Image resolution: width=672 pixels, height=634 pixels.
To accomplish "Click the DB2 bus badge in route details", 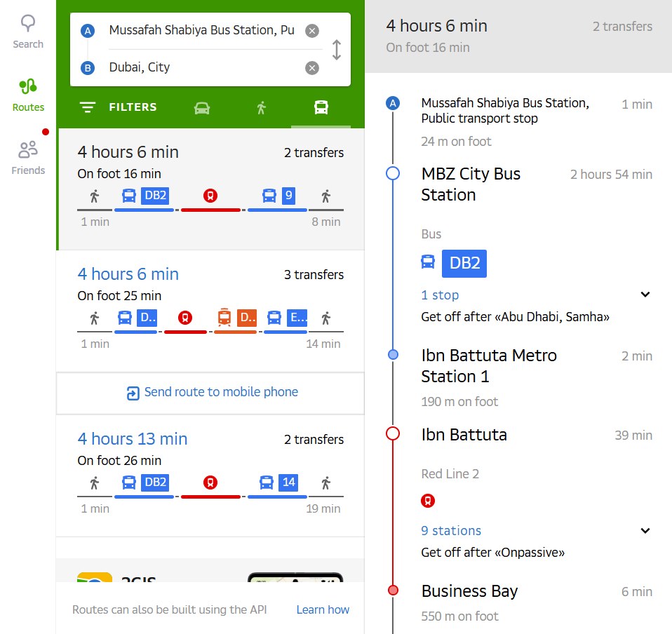I will point(464,264).
